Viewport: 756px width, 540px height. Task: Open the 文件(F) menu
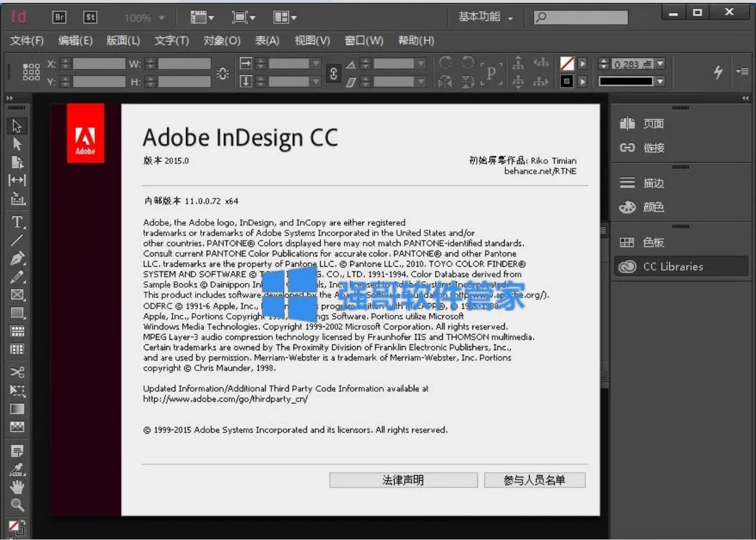(27, 41)
